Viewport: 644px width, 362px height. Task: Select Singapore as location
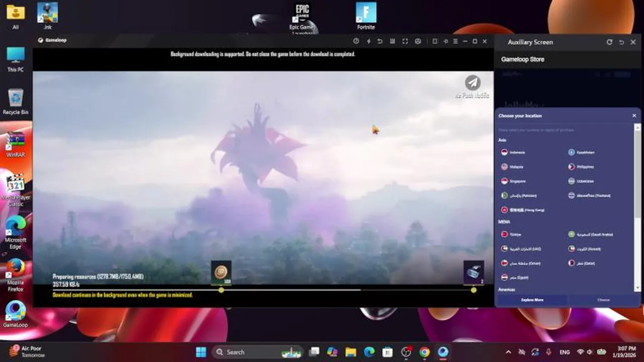point(514,181)
